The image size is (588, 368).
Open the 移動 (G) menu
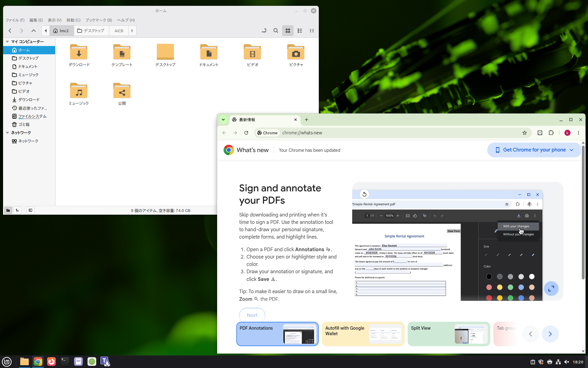(73, 20)
